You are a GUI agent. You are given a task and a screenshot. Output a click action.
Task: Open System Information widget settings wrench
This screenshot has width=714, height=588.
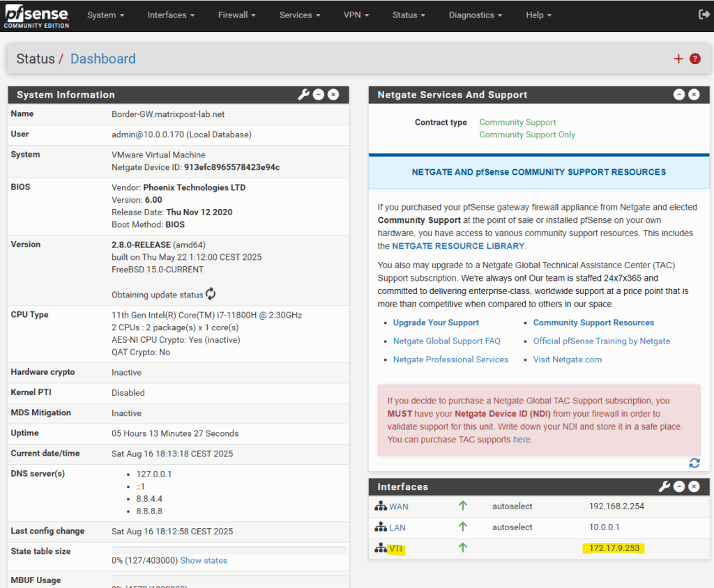click(x=303, y=94)
